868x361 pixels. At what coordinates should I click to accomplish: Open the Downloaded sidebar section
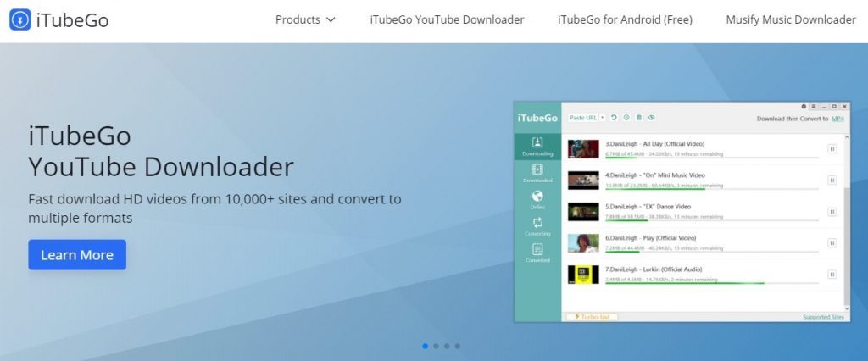[537, 174]
